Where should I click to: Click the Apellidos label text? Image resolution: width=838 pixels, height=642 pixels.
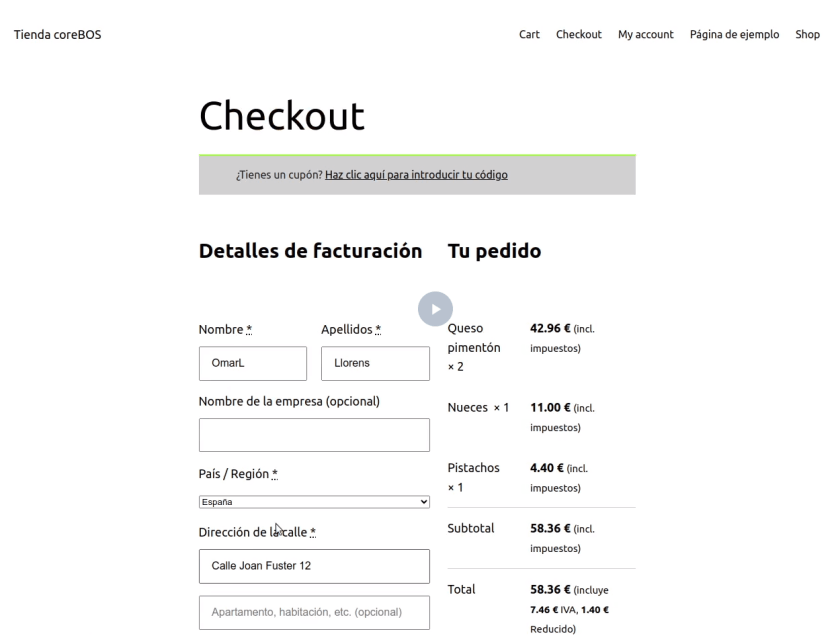pos(347,329)
